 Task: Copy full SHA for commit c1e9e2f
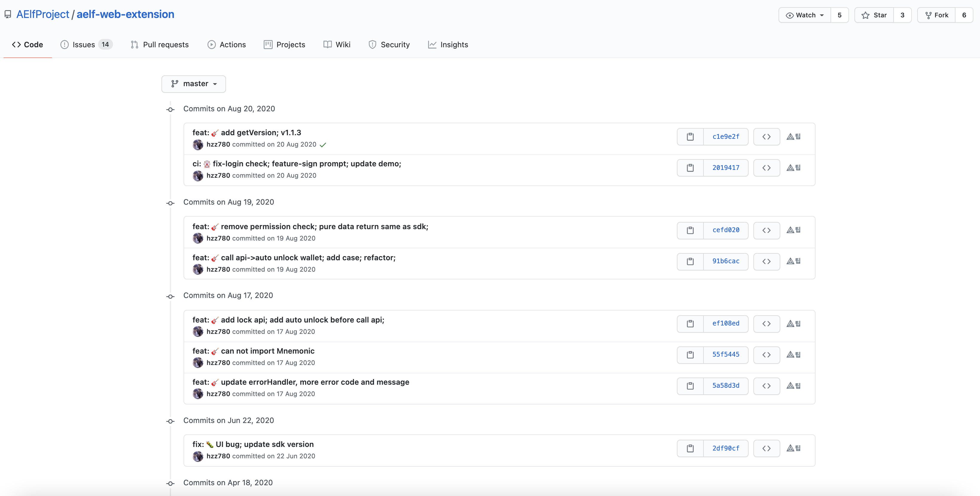point(690,137)
